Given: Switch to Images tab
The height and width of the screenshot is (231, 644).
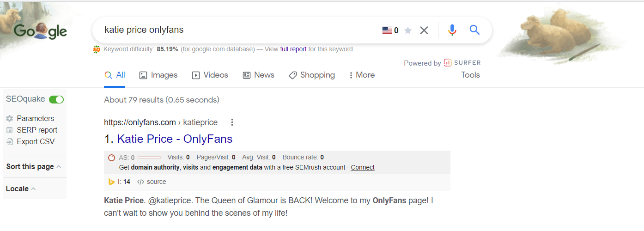Looking at the screenshot, I should [158, 75].
